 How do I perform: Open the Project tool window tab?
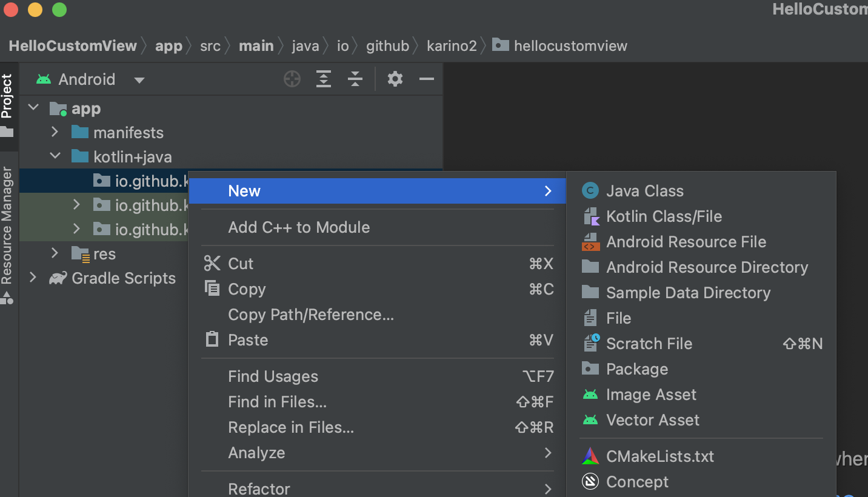pyautogui.click(x=7, y=106)
